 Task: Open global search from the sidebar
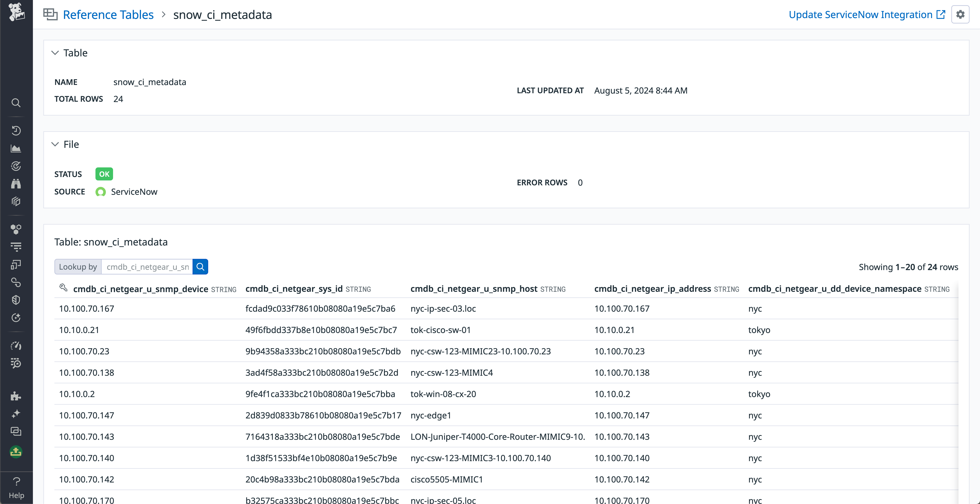pyautogui.click(x=16, y=103)
